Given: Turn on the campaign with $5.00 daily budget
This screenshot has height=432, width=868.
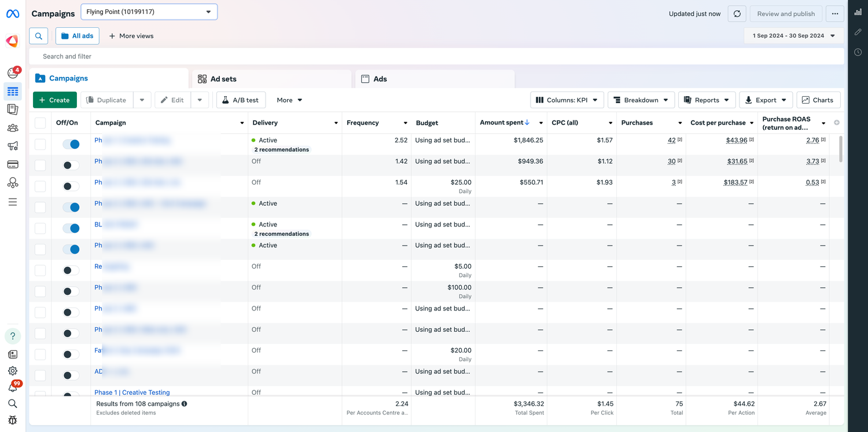Looking at the screenshot, I should (x=71, y=270).
